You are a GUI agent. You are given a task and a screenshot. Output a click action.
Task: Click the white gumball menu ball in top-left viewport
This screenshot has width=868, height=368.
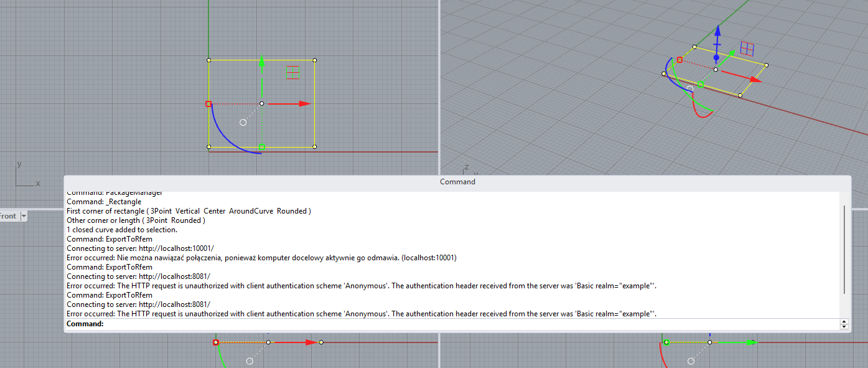243,123
